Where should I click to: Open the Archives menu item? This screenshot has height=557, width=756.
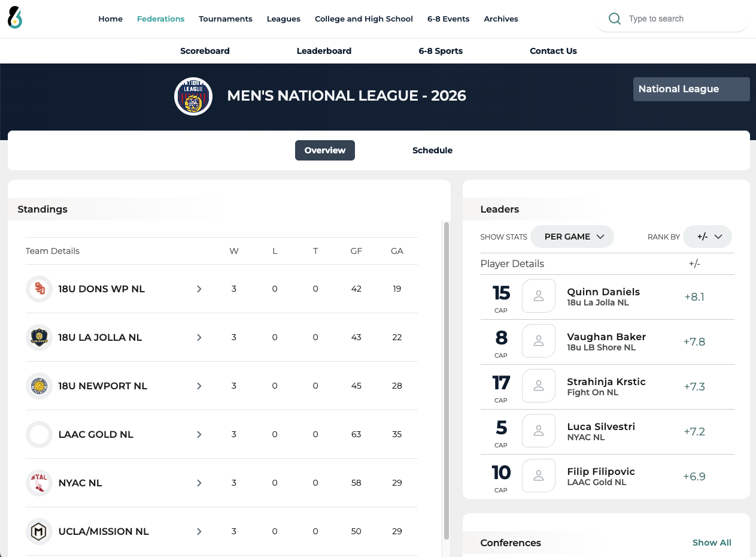click(501, 19)
